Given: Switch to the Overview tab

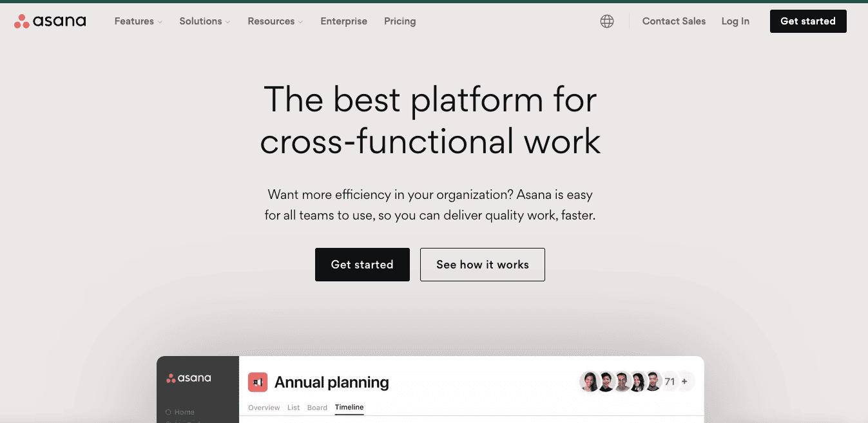Looking at the screenshot, I should (264, 407).
